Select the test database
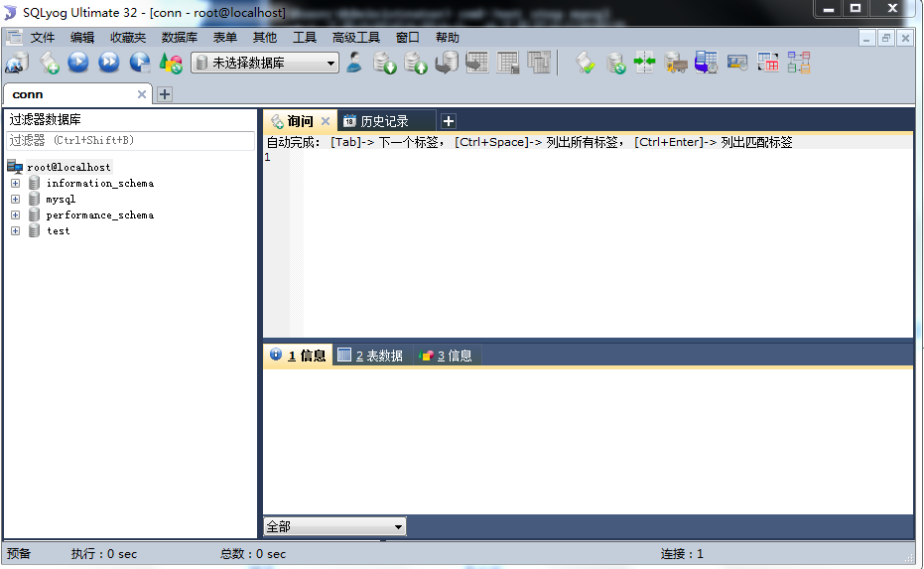Viewport: 924px width, 569px height. click(x=58, y=231)
